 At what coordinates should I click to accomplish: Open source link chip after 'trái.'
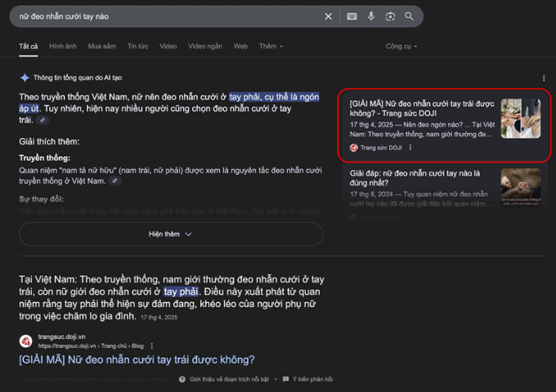pyautogui.click(x=43, y=120)
